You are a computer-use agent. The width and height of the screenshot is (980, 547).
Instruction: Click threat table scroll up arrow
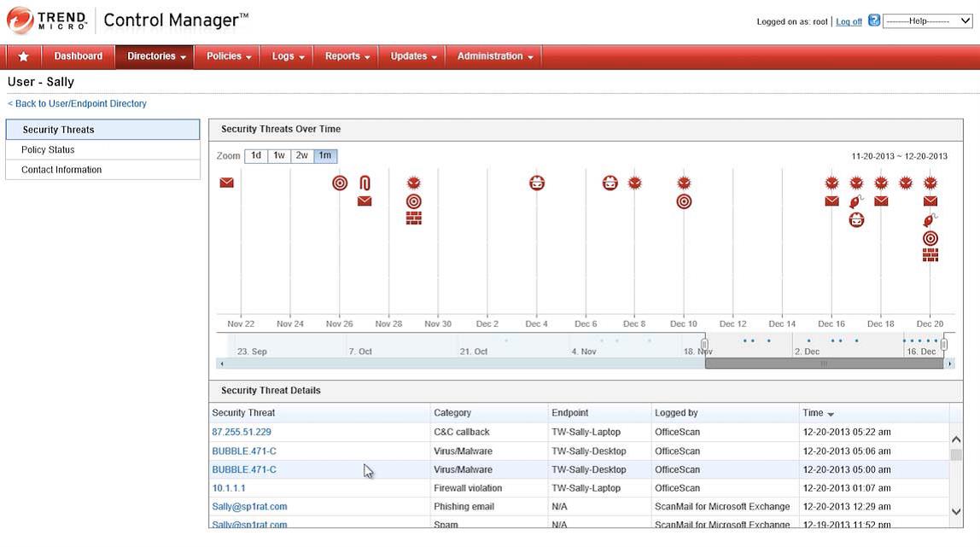point(955,439)
